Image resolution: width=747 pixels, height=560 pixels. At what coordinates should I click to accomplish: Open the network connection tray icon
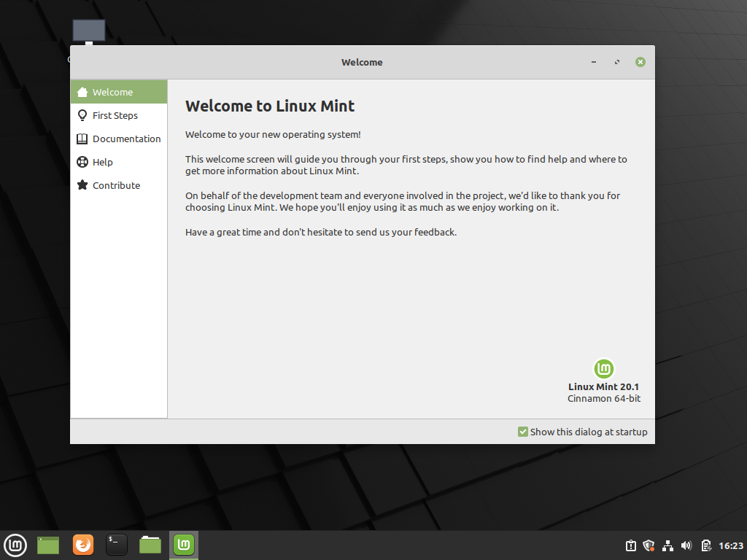(x=668, y=545)
